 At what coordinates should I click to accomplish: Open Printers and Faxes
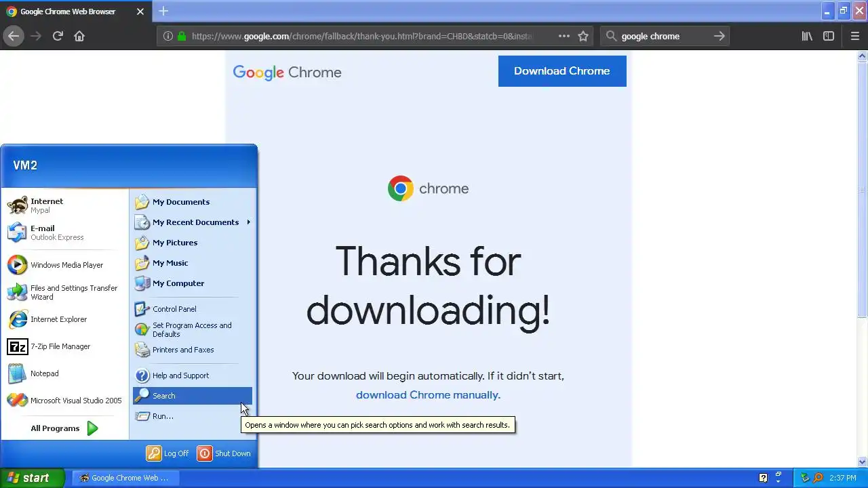(193, 350)
